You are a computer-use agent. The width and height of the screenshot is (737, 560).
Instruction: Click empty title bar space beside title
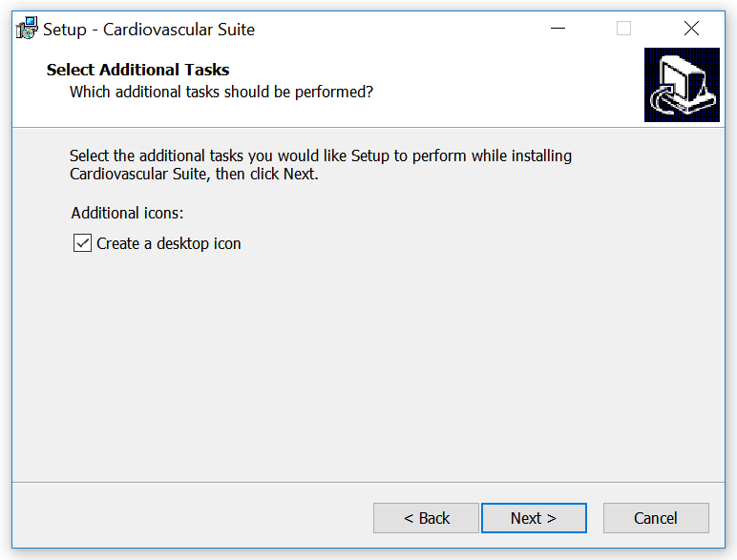point(401,29)
